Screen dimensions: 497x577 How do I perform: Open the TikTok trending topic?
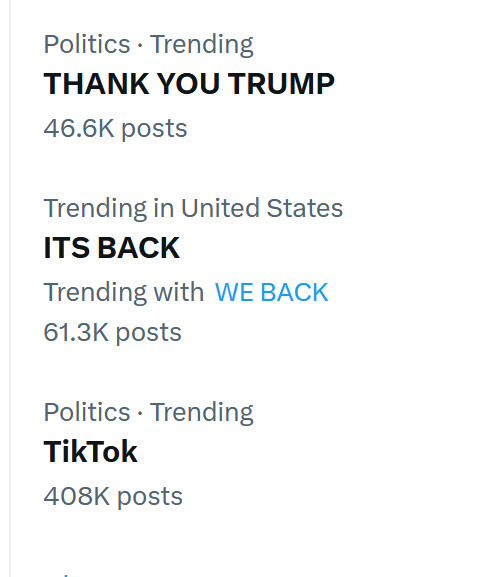coord(90,452)
